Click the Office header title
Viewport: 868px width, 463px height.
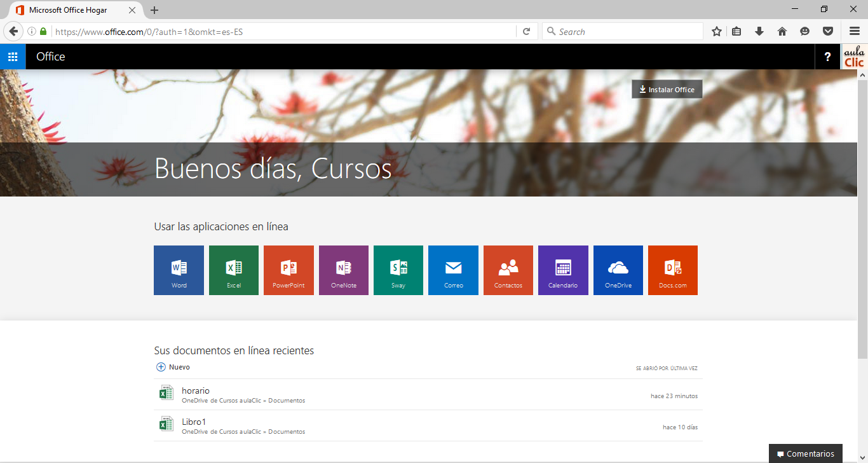tap(51, 57)
